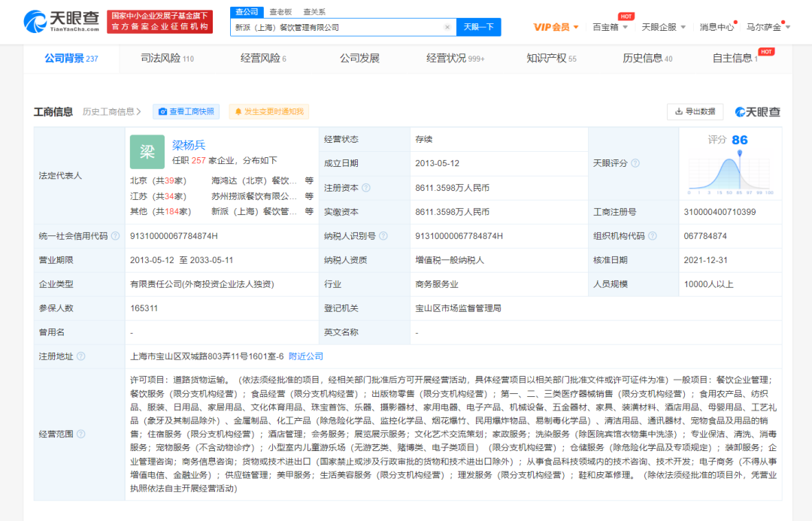Click the camera icon in 查看工商快照
Image resolution: width=812 pixels, height=521 pixels.
[x=162, y=111]
